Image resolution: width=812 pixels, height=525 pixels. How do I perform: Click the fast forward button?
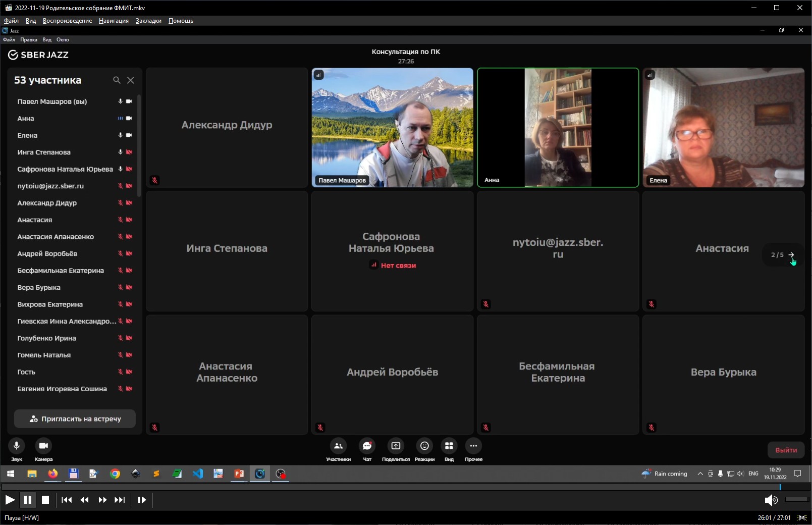102,500
